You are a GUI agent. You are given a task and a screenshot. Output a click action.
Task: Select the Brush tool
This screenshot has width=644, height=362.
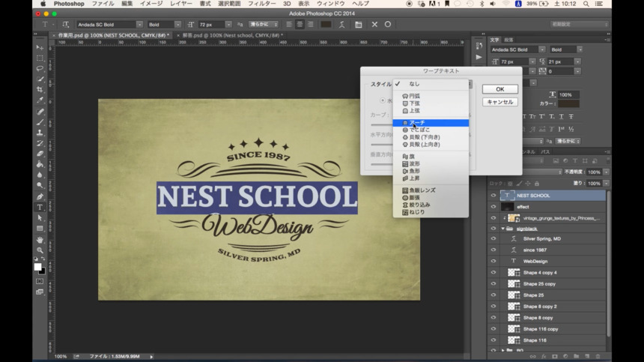click(x=40, y=122)
